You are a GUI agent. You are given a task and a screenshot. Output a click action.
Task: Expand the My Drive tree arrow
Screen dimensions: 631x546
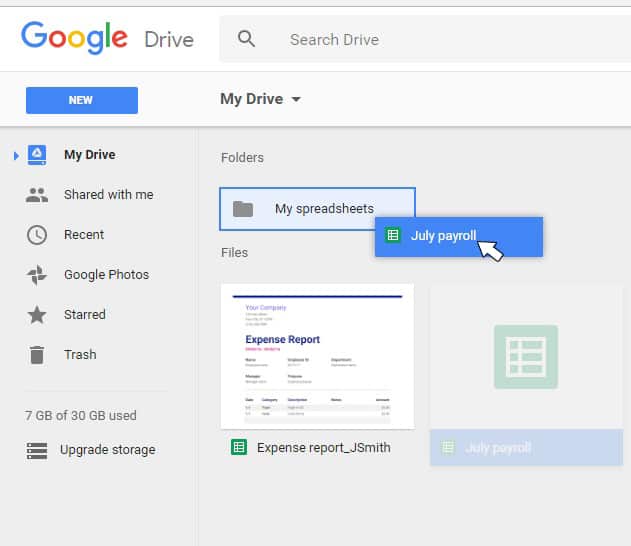(16, 155)
